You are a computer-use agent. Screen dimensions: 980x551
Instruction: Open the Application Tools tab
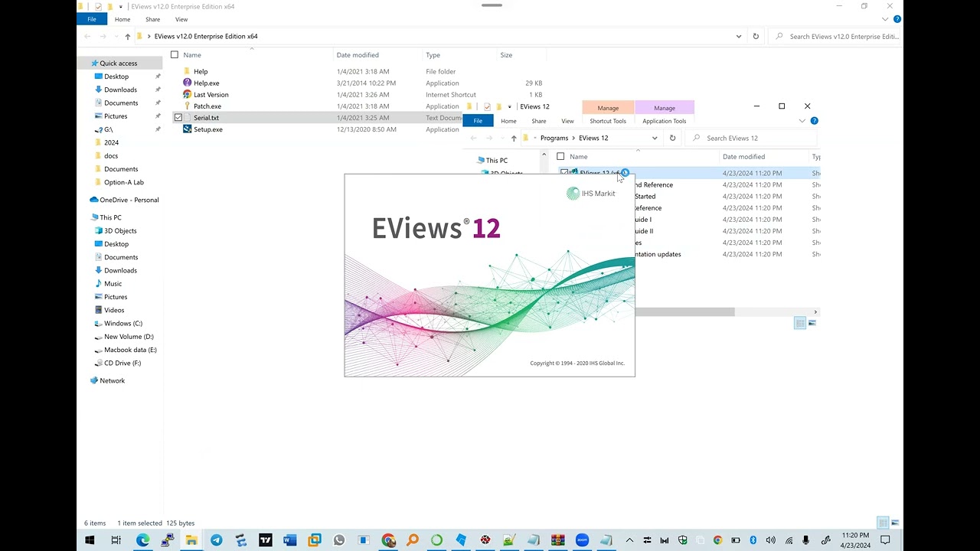click(x=665, y=121)
